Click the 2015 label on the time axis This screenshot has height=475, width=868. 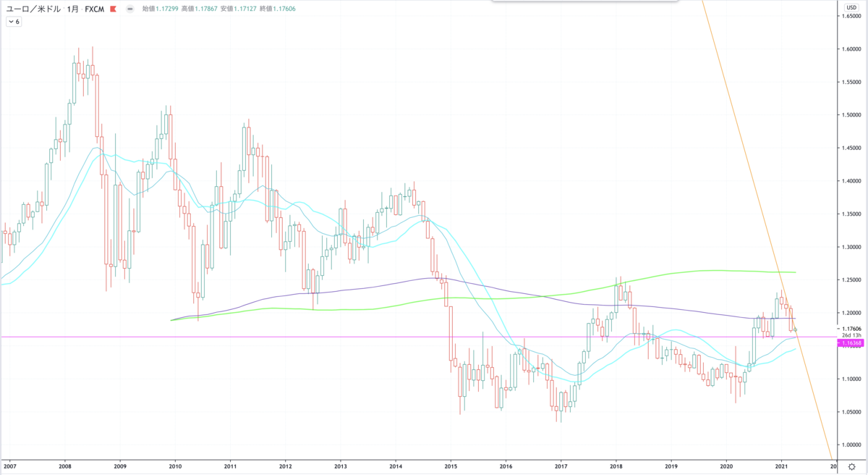451,468
